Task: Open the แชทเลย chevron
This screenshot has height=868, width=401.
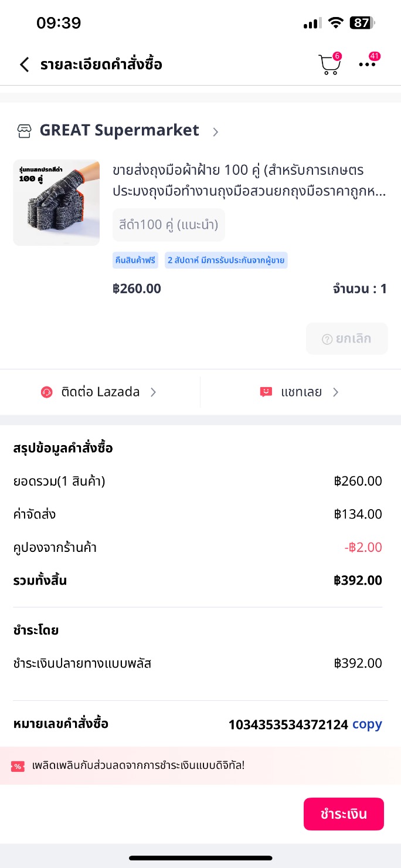Action: point(335,392)
